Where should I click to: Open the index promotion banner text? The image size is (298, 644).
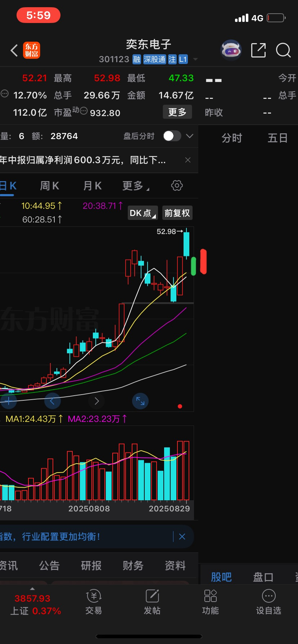tap(50, 537)
